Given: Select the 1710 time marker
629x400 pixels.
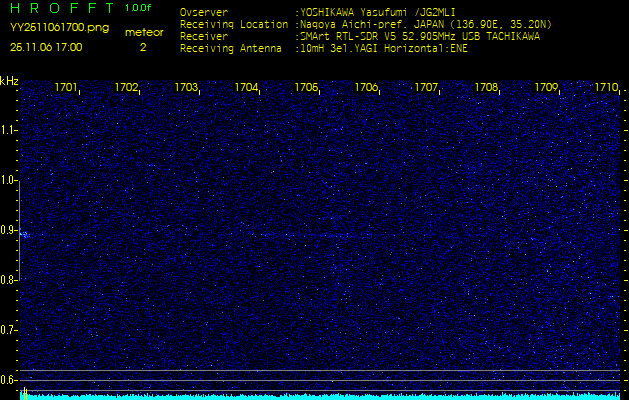Looking at the screenshot, I should [606, 88].
